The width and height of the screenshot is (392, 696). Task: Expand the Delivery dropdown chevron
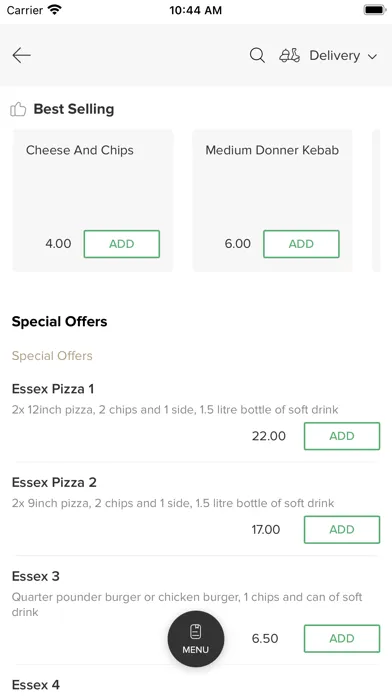click(x=372, y=56)
